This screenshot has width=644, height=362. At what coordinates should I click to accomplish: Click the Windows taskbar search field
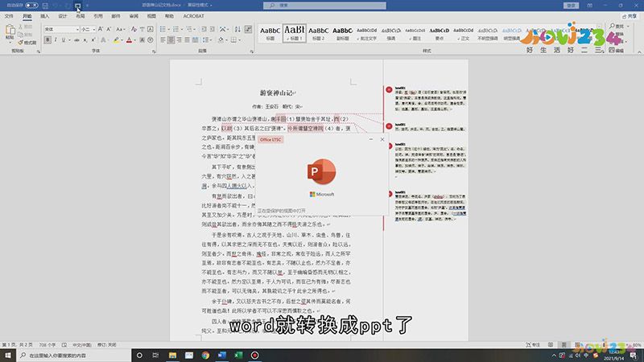click(x=74, y=355)
